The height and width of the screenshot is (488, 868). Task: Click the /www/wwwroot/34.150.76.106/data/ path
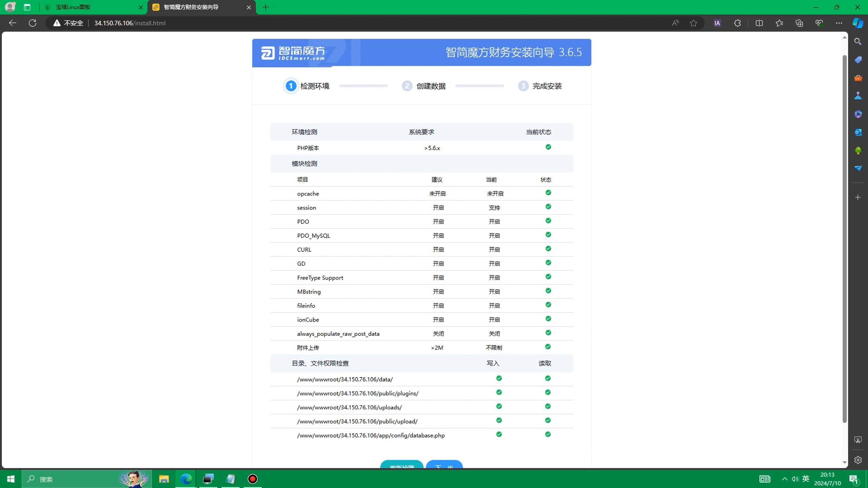(x=345, y=379)
